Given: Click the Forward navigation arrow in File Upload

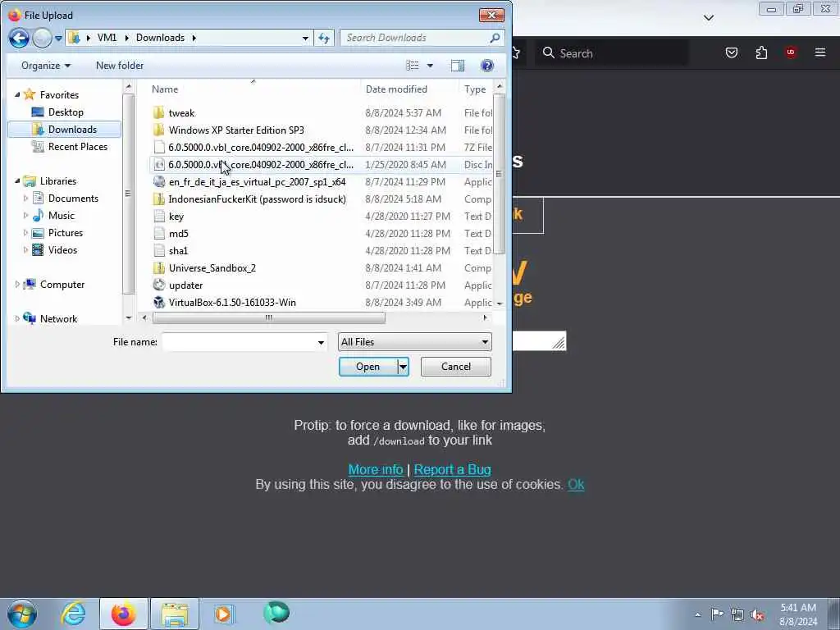Looking at the screenshot, I should click(42, 38).
